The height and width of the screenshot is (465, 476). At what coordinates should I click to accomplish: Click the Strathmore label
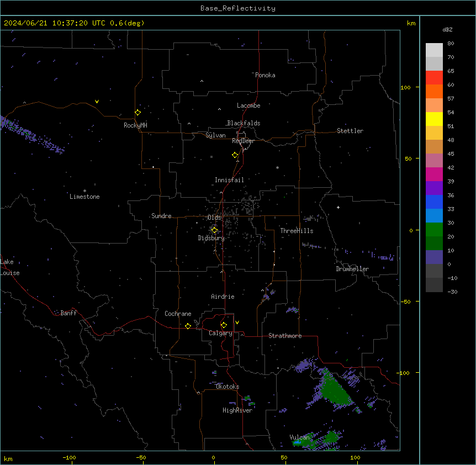[285, 336]
